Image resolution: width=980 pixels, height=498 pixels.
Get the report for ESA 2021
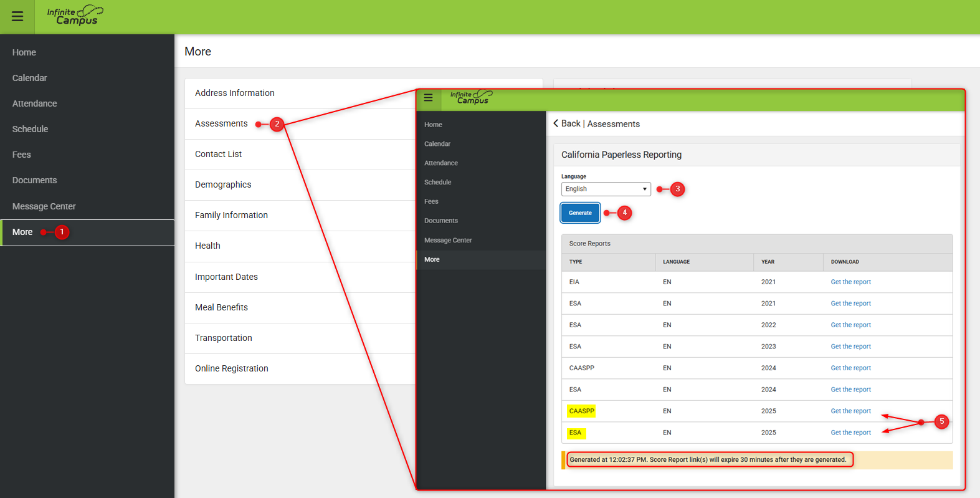(x=851, y=304)
